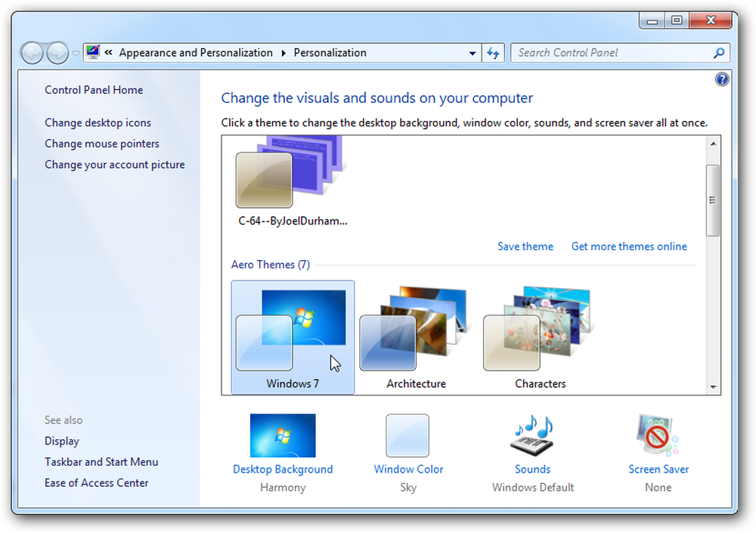Screen dimensions: 756x533
Task: Open Desktop Background Harmony icon
Action: point(283,435)
